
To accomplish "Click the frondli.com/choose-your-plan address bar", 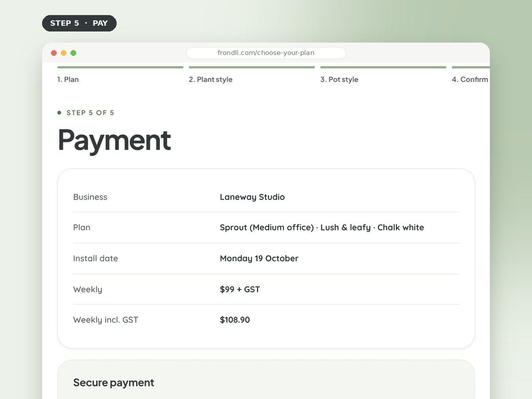I will pyautogui.click(x=266, y=53).
